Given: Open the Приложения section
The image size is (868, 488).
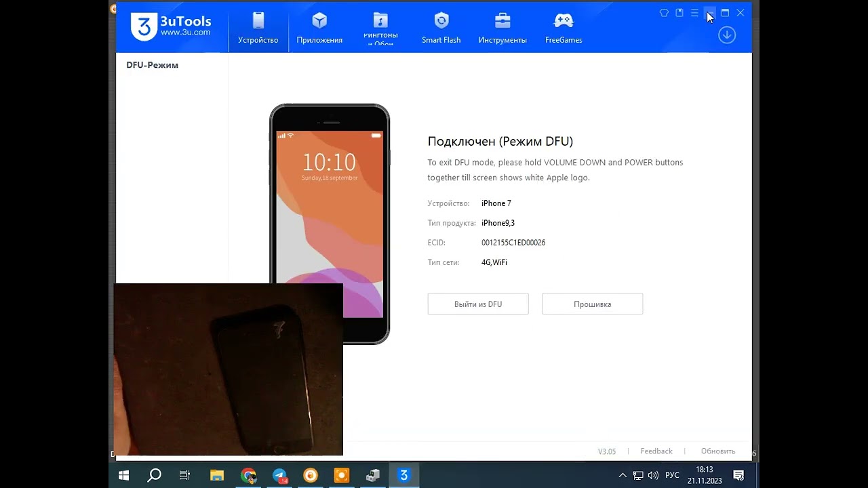Looking at the screenshot, I should click(x=319, y=27).
